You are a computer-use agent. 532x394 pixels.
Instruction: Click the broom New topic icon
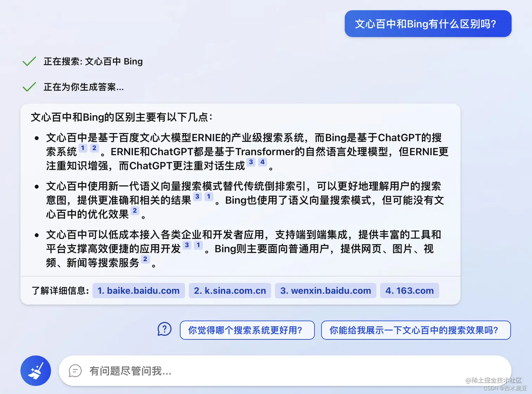(x=36, y=371)
